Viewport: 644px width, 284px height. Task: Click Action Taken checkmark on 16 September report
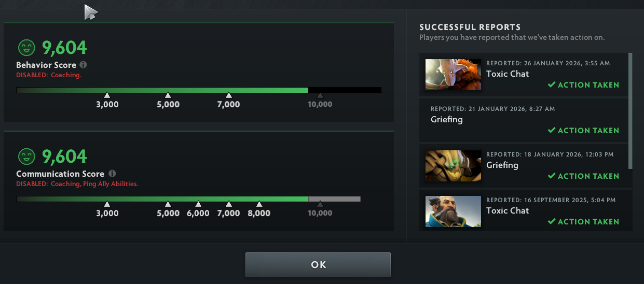coord(552,221)
